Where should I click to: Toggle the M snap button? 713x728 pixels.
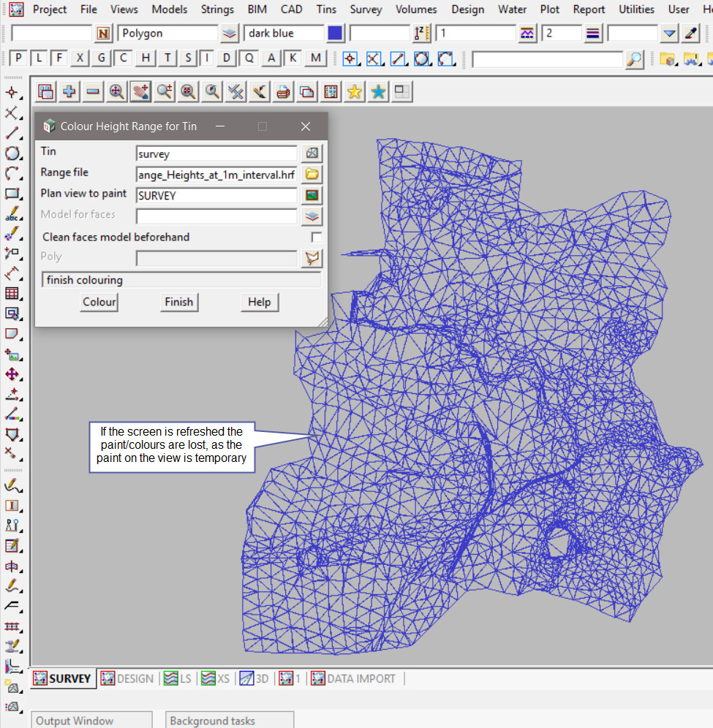pyautogui.click(x=315, y=58)
